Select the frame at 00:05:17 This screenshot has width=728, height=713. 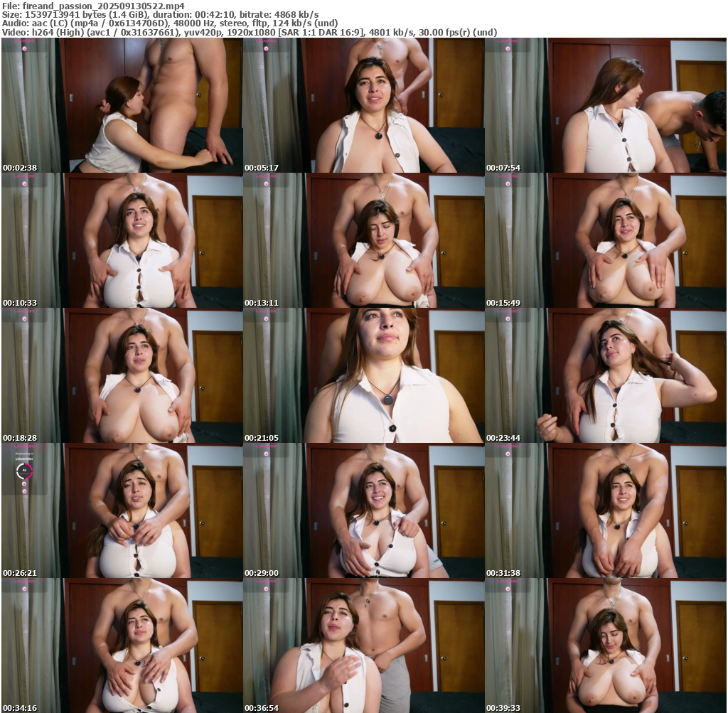(363, 105)
